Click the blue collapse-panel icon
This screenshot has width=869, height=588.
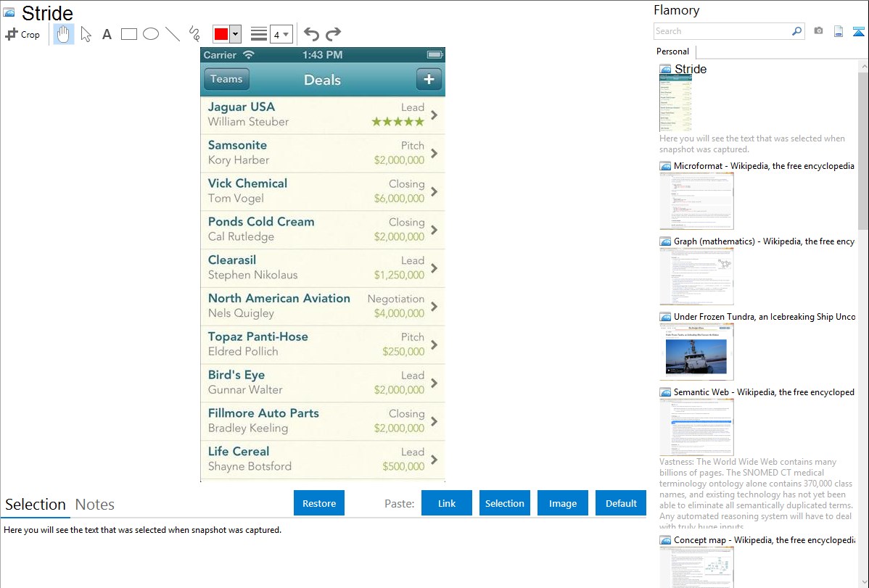[x=858, y=32]
